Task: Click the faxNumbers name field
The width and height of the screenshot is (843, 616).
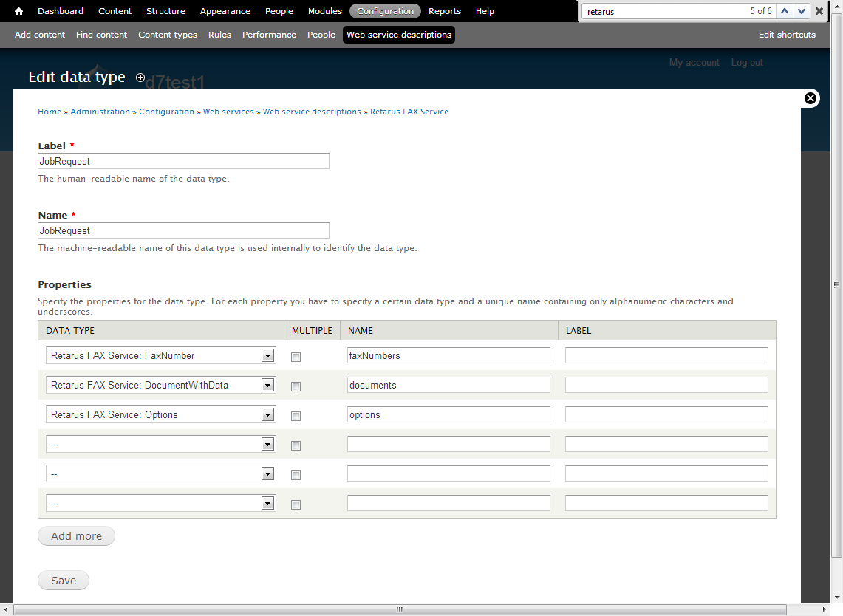Action: click(448, 355)
